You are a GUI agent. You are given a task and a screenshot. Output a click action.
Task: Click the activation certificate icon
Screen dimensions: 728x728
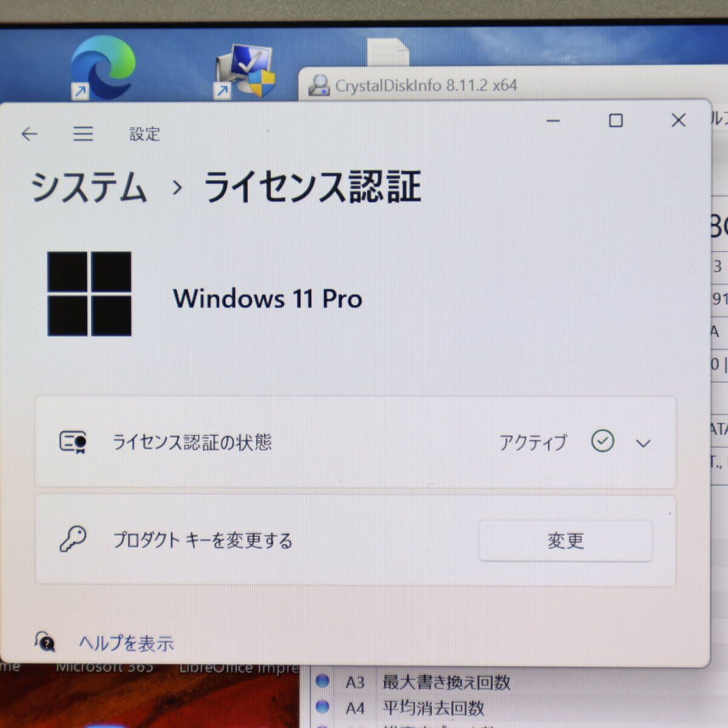[x=73, y=442]
